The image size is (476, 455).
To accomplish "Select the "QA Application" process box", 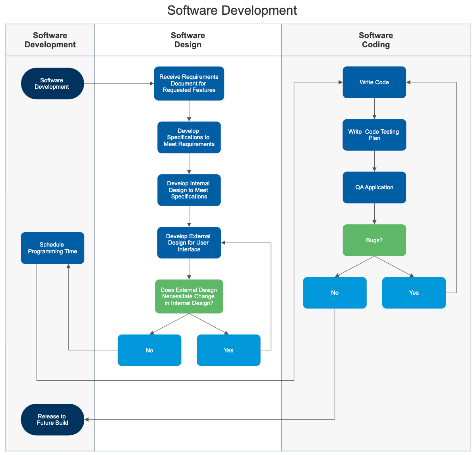I will pyautogui.click(x=374, y=187).
